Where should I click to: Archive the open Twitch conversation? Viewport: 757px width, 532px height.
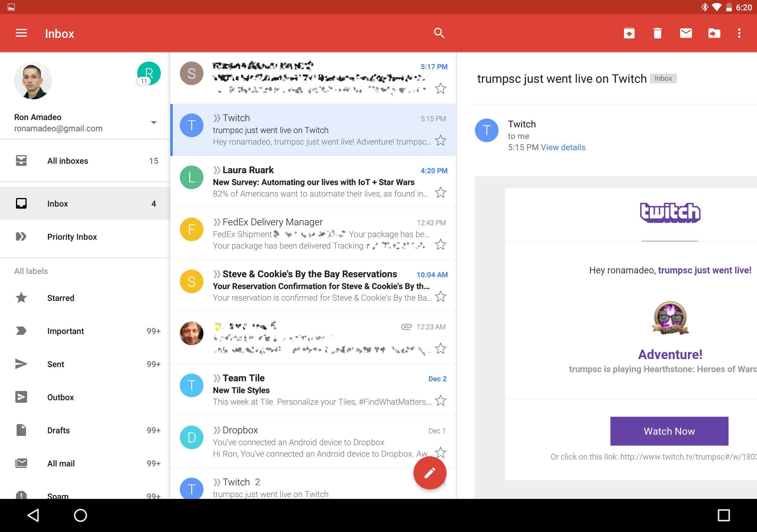(x=629, y=33)
